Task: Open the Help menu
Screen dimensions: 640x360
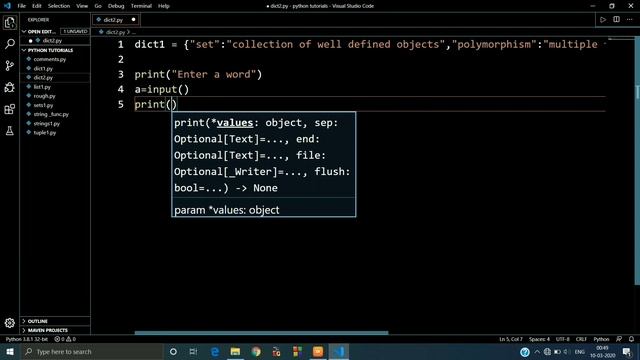Action: [x=164, y=6]
